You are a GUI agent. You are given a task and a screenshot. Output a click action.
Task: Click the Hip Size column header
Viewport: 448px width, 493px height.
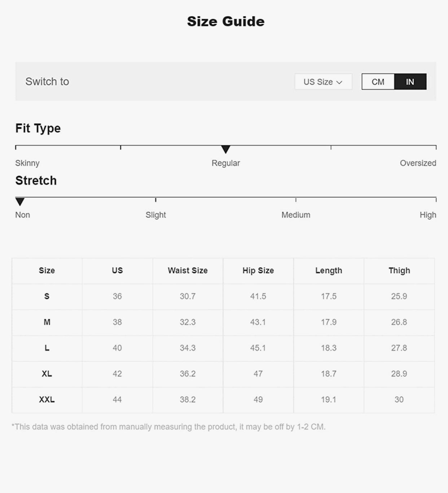pyautogui.click(x=258, y=270)
